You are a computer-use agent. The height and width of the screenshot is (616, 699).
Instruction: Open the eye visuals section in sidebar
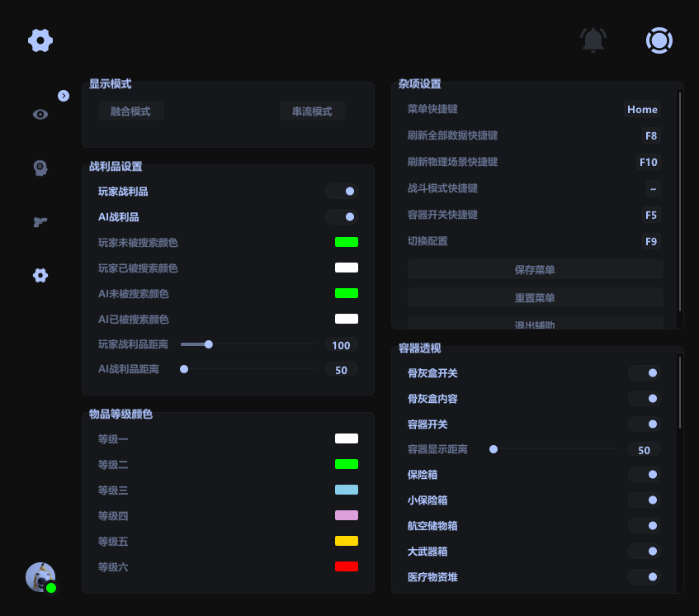(40, 115)
